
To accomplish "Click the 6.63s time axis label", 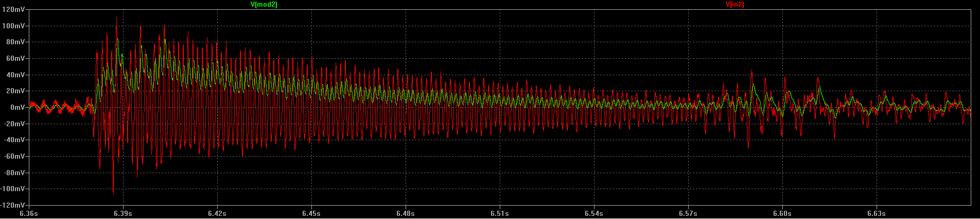I will click(876, 213).
